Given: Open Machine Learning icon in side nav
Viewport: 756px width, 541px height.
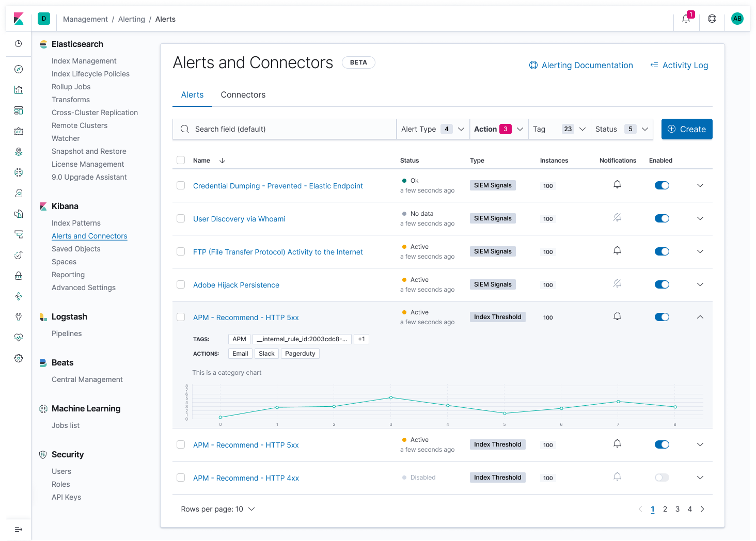Looking at the screenshot, I should [19, 172].
